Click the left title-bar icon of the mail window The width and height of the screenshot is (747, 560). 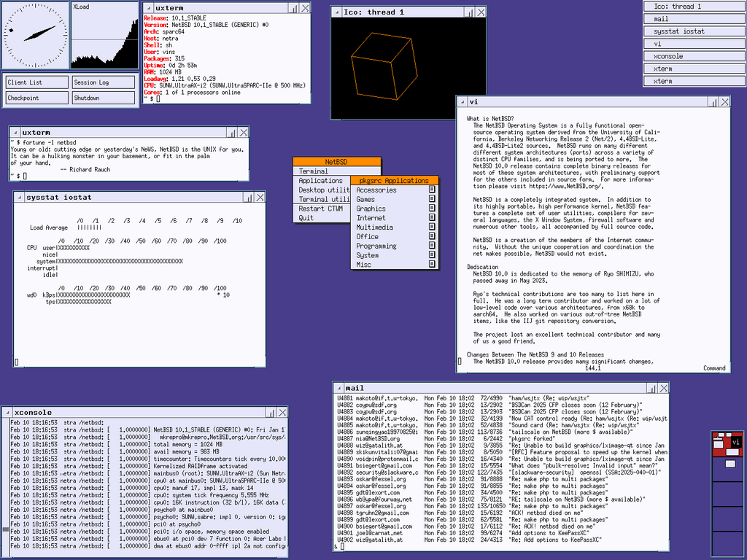(x=339, y=388)
